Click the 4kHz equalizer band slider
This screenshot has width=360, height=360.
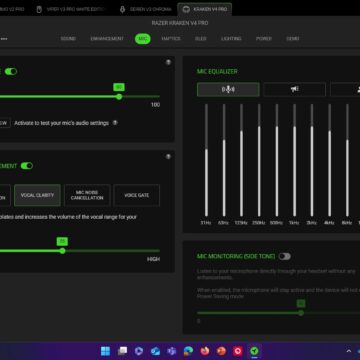click(330, 160)
